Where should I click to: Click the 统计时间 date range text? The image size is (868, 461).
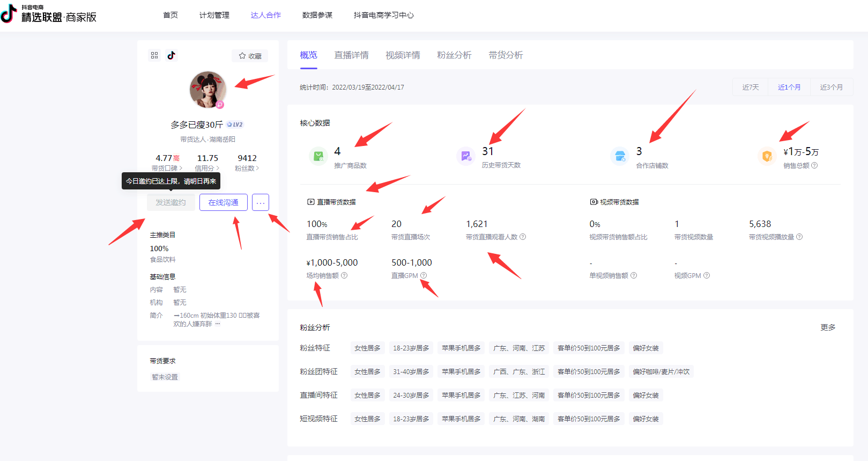tap(352, 87)
